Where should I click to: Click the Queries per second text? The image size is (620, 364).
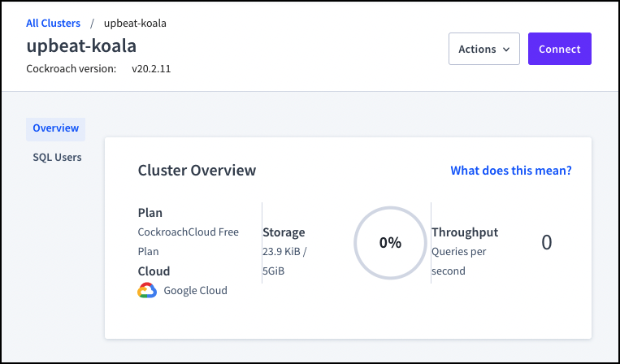pos(459,261)
